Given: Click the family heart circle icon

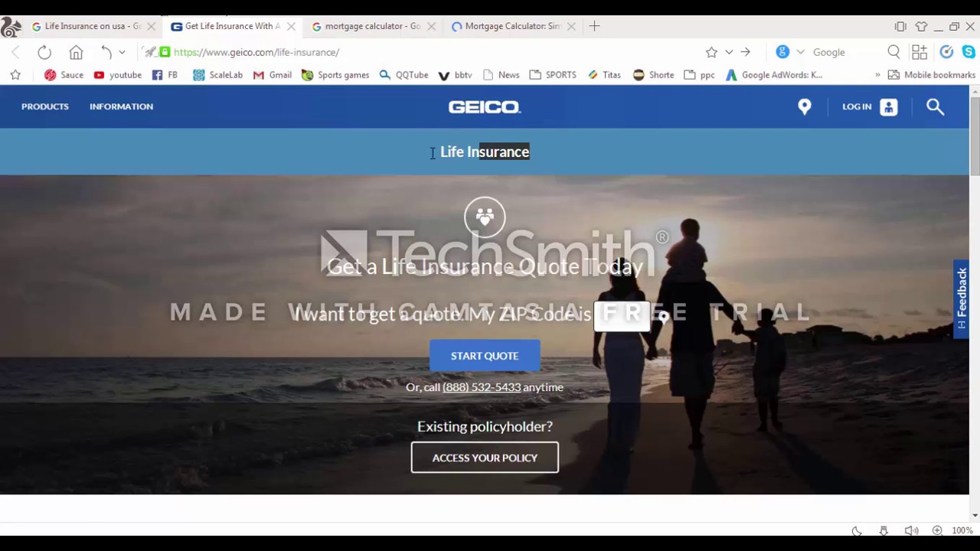Looking at the screenshot, I should [485, 217].
